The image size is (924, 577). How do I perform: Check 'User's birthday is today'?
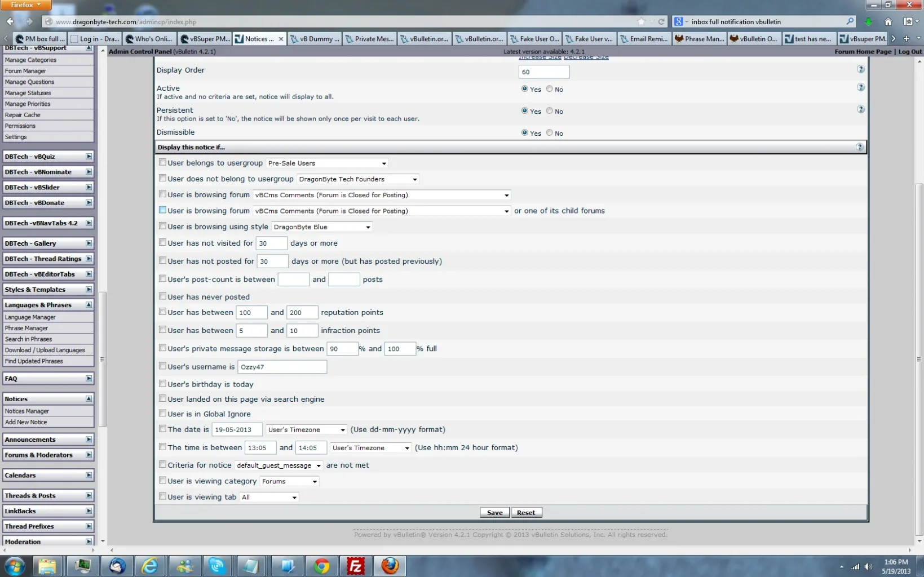click(162, 384)
